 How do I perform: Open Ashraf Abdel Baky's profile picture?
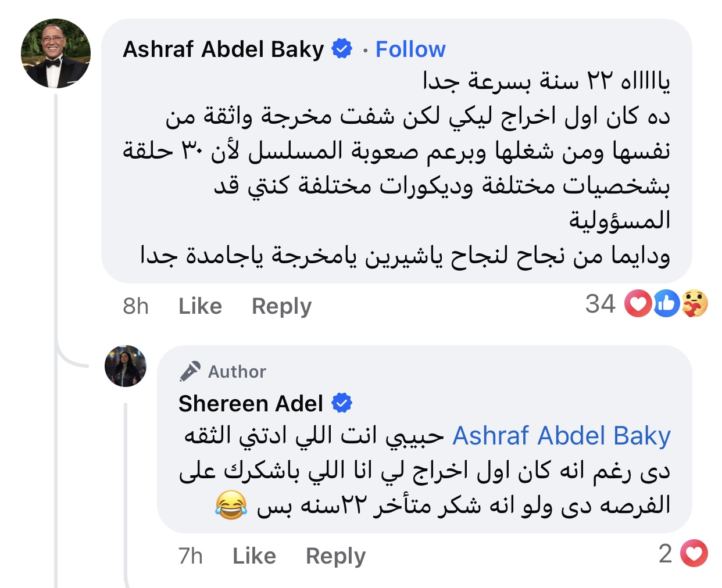click(56, 53)
